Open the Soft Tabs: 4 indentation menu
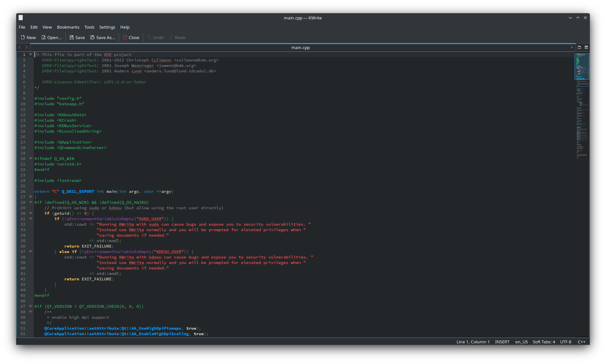The image size is (606, 364). [544, 342]
